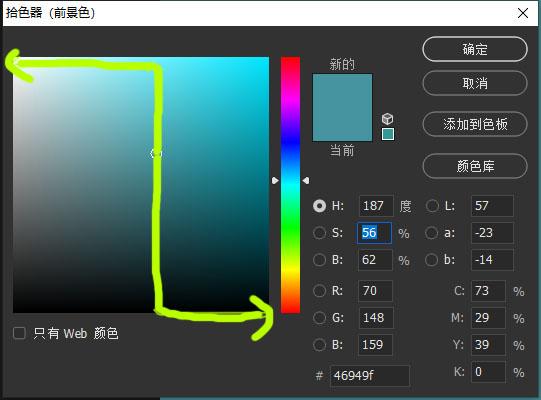Click the b field showing -14
The image size is (541, 400).
coord(492,260)
